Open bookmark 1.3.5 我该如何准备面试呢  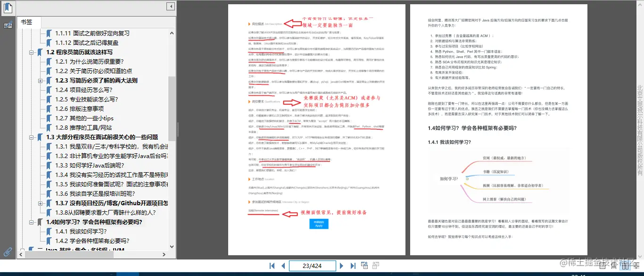pyautogui.click(x=111, y=184)
